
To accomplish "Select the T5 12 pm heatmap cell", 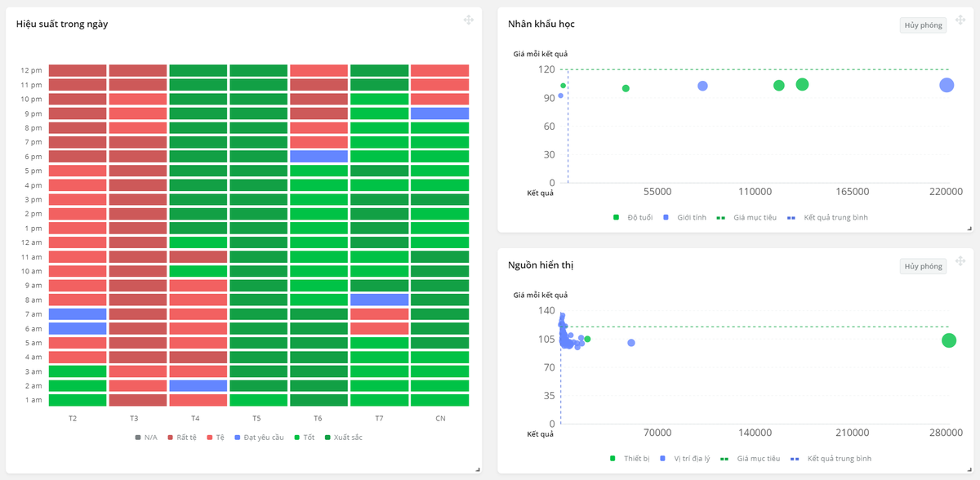I will (258, 70).
